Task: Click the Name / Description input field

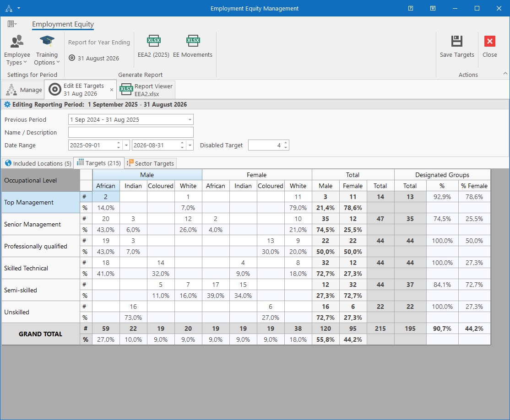Action: point(131,132)
